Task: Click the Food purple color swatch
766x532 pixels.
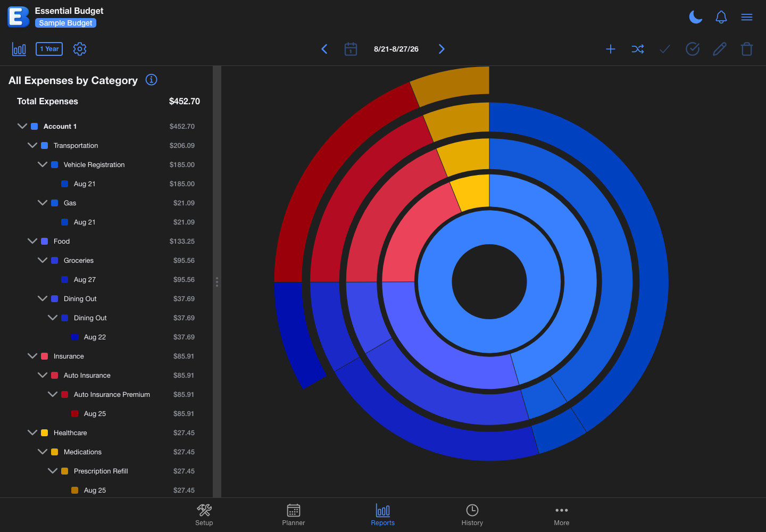Action: pyautogui.click(x=45, y=241)
